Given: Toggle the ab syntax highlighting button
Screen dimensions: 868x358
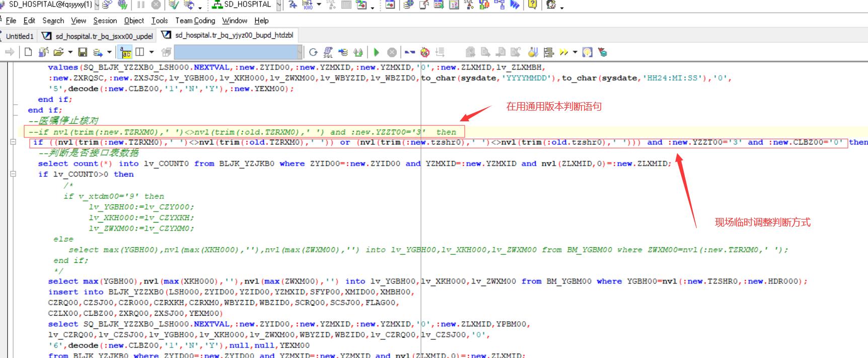Looking at the screenshot, I should 125,52.
